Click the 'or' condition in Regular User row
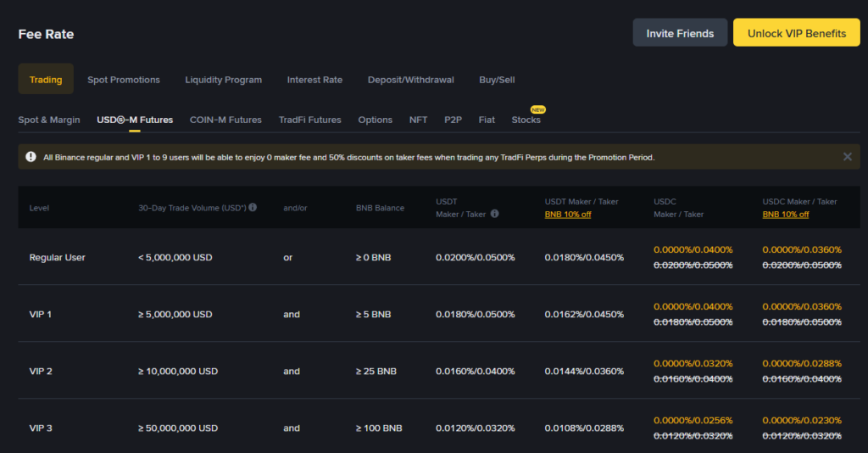Viewport: 868px width, 453px height. point(288,258)
